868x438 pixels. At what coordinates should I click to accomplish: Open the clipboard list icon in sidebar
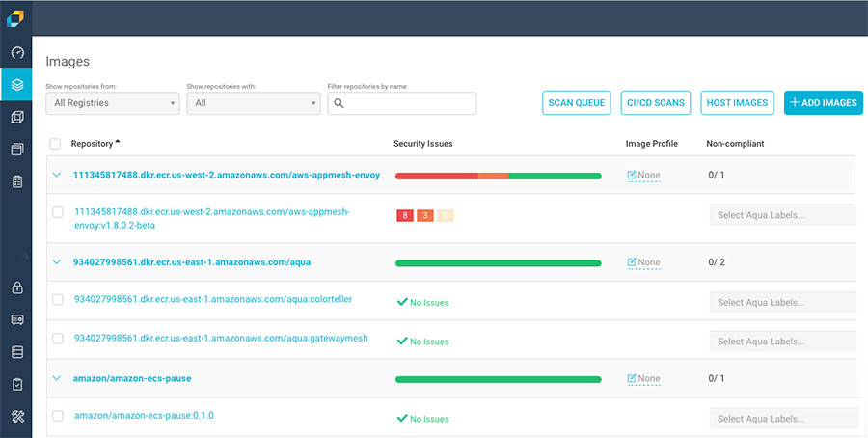17,181
